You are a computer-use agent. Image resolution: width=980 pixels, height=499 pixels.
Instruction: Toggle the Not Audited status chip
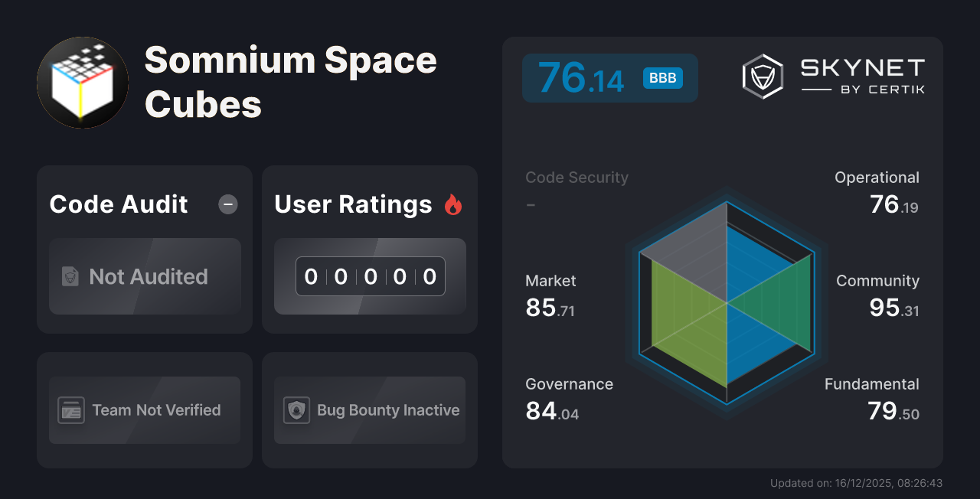(x=145, y=277)
